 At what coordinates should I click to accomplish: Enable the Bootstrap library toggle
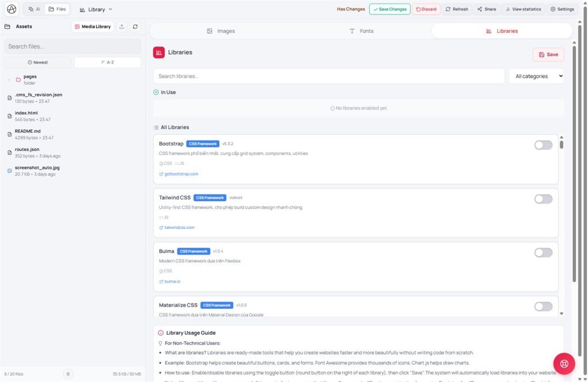coord(543,145)
